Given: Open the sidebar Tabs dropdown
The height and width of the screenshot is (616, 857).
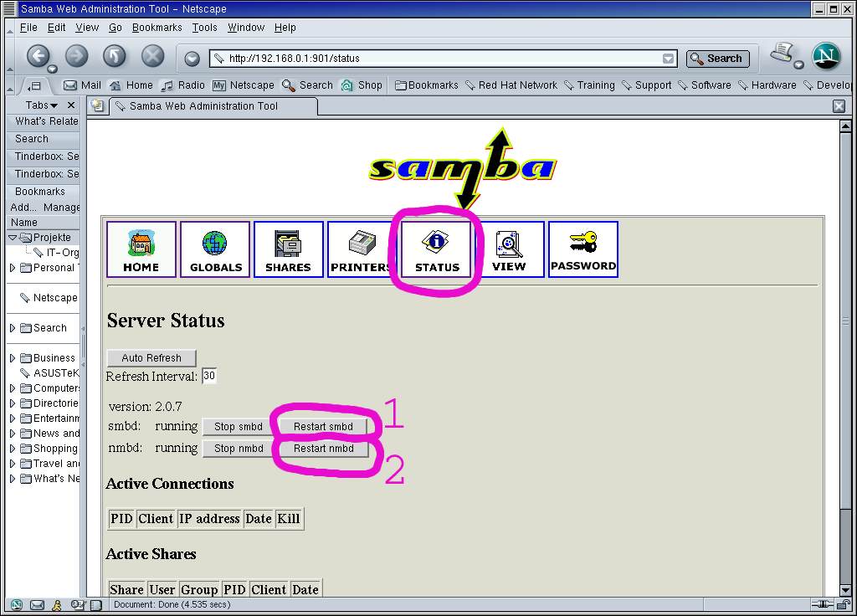Looking at the screenshot, I should tap(41, 105).
